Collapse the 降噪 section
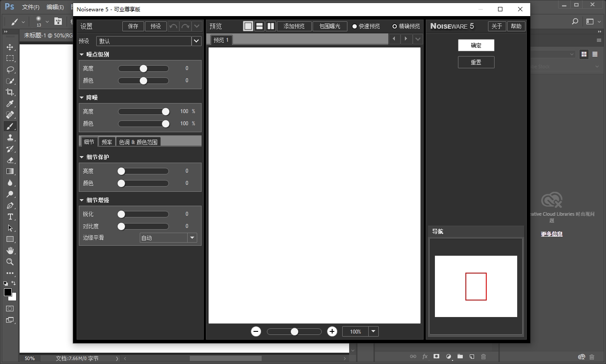Image resolution: width=606 pixels, height=364 pixels. (82, 97)
